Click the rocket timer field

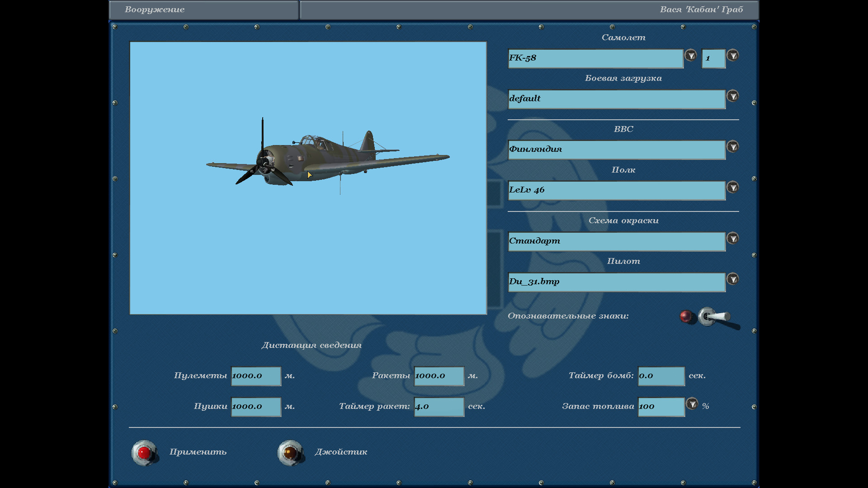click(439, 407)
